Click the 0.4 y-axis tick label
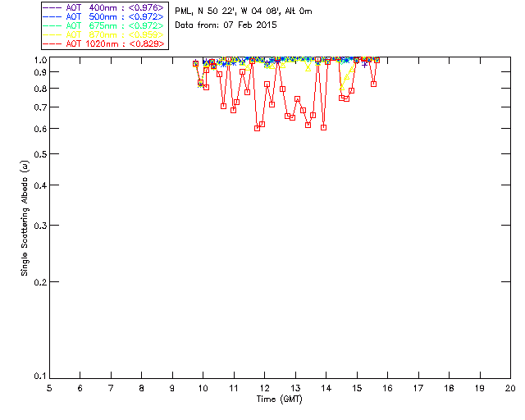 click(40, 185)
